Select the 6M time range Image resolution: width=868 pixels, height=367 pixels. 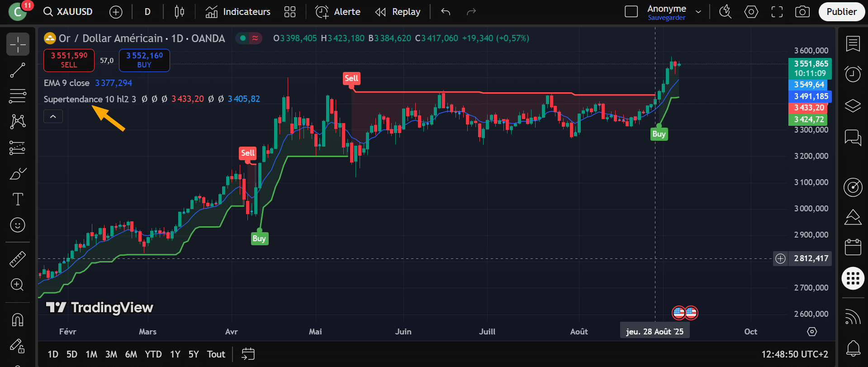pos(131,354)
